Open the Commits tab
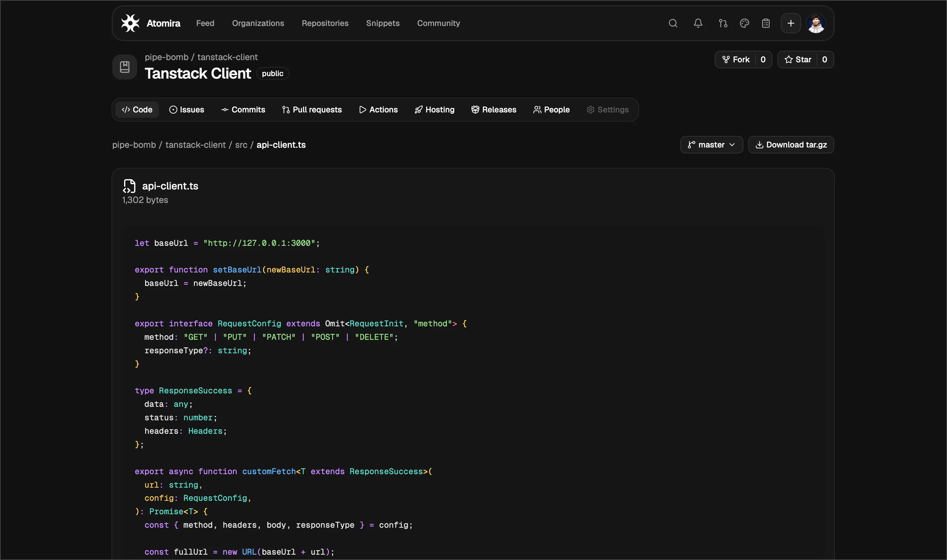The height and width of the screenshot is (560, 947). [243, 110]
